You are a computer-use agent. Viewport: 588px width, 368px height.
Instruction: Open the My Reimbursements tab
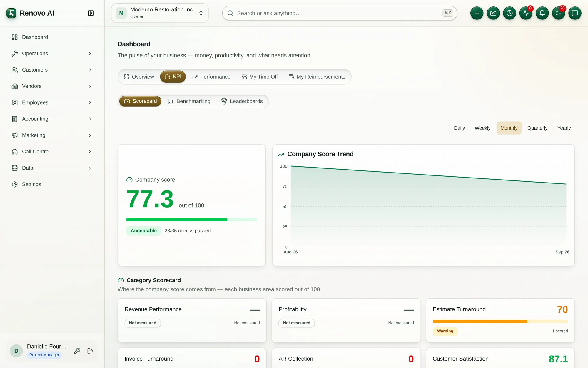tap(317, 77)
